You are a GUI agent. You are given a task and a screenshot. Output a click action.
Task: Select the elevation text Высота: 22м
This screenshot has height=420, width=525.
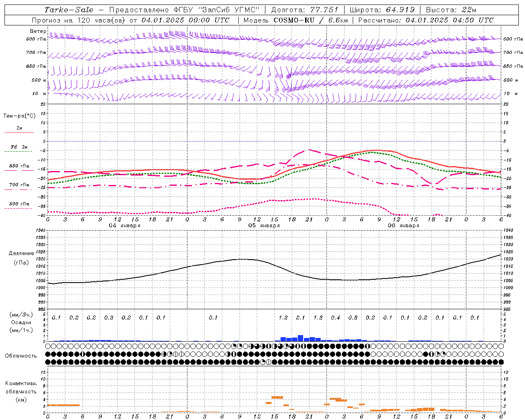pyautogui.click(x=451, y=10)
